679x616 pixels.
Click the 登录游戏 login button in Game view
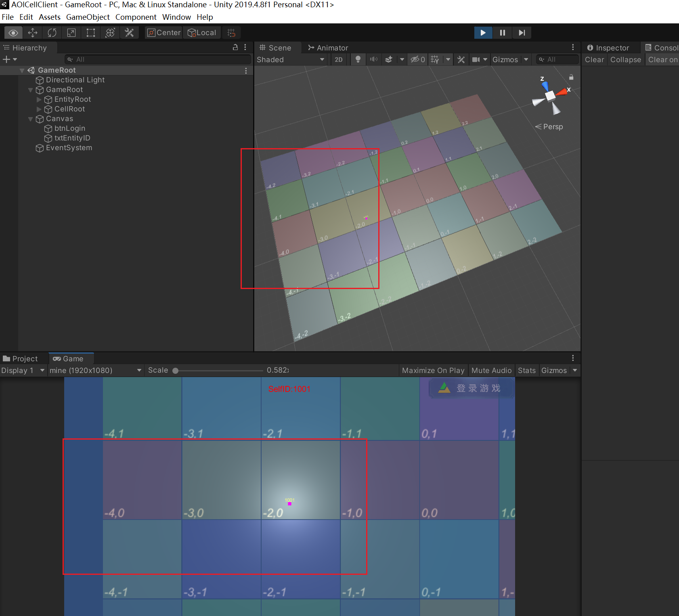pyautogui.click(x=472, y=388)
